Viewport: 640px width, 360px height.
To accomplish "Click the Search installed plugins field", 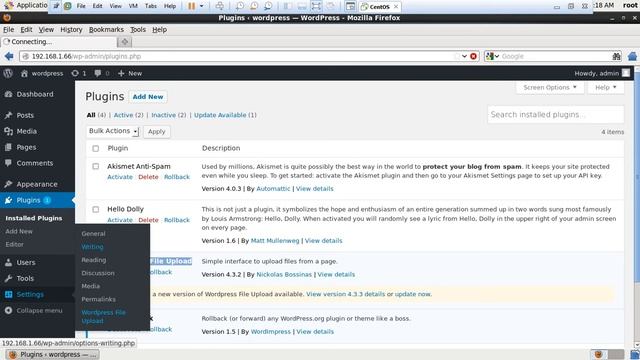I will (x=556, y=115).
